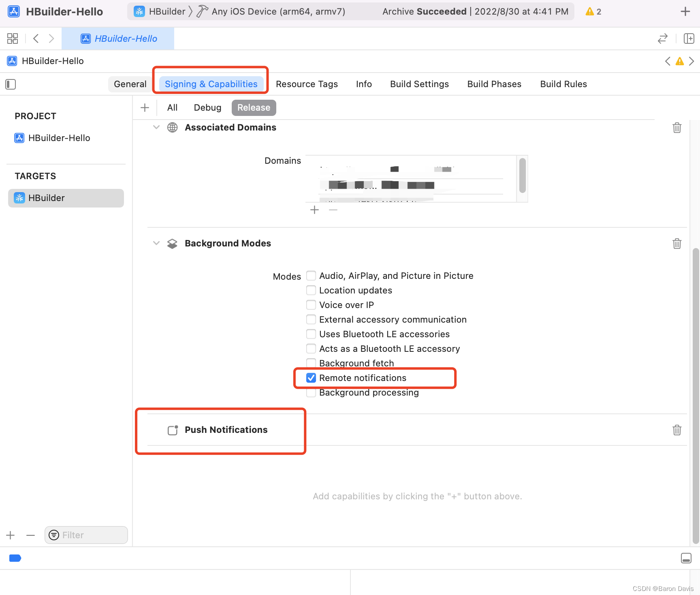This screenshot has width=700, height=595.
Task: Select the Signing & Capabilities tab
Action: pyautogui.click(x=211, y=84)
